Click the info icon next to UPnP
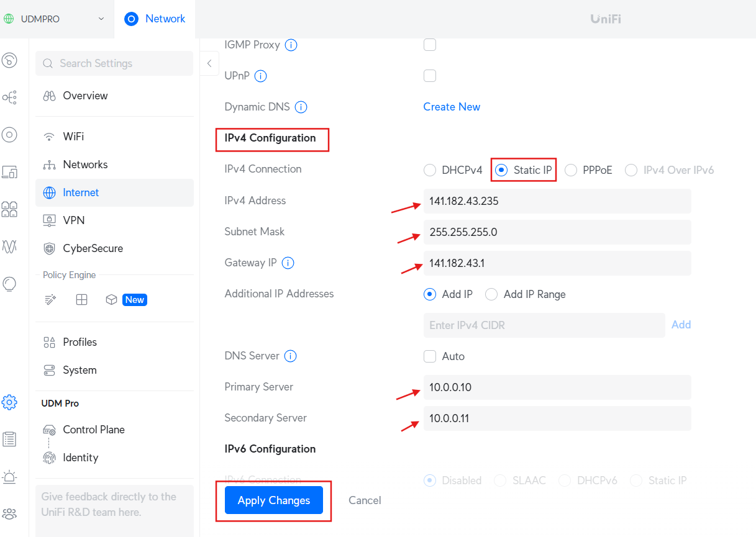This screenshot has height=537, width=756. (261, 76)
